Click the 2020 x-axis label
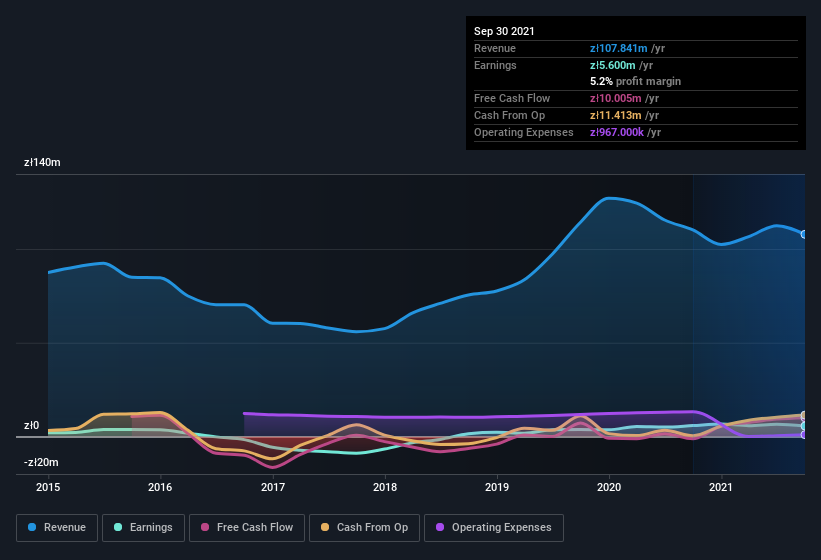This screenshot has width=821, height=560. click(x=609, y=487)
